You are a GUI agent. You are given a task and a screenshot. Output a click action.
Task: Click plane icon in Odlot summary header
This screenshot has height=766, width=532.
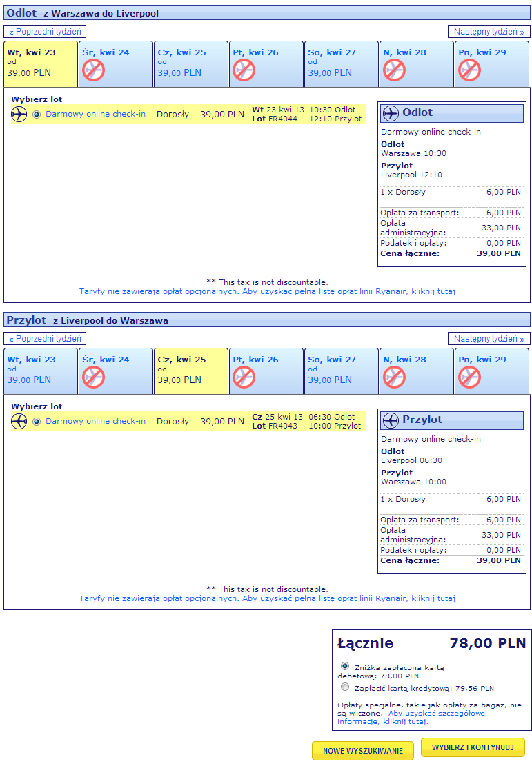[391, 113]
